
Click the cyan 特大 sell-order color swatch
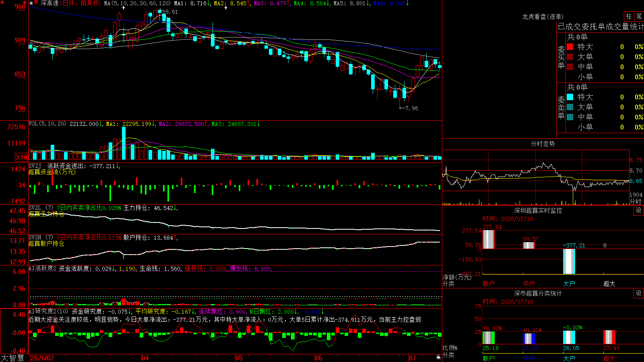point(570,97)
